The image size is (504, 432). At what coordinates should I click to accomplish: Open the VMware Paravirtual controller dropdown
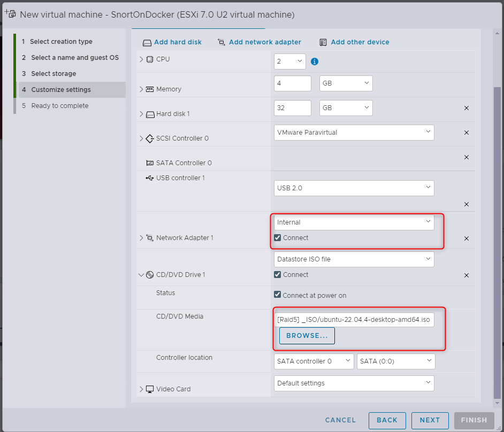[354, 132]
